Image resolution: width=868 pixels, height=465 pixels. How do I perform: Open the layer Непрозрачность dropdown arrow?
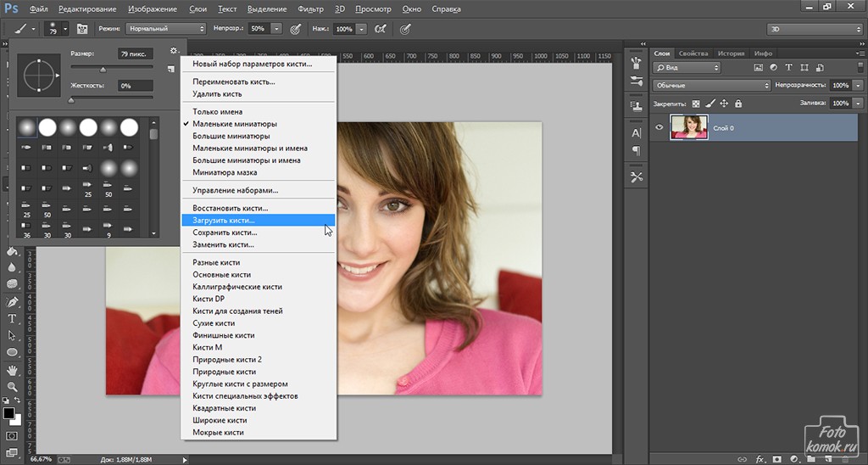859,86
